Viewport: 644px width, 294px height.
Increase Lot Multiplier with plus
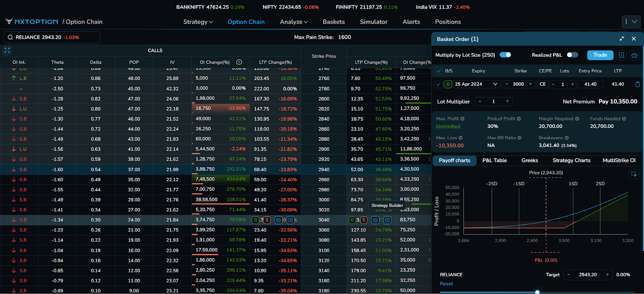click(508, 101)
